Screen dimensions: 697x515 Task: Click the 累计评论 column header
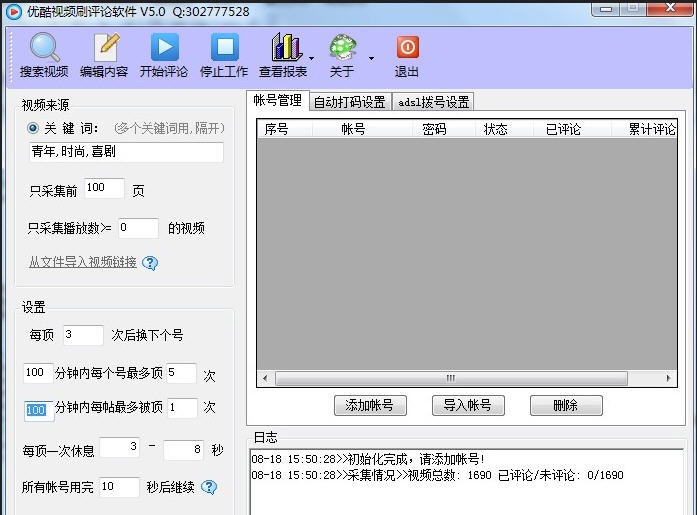tap(644, 129)
